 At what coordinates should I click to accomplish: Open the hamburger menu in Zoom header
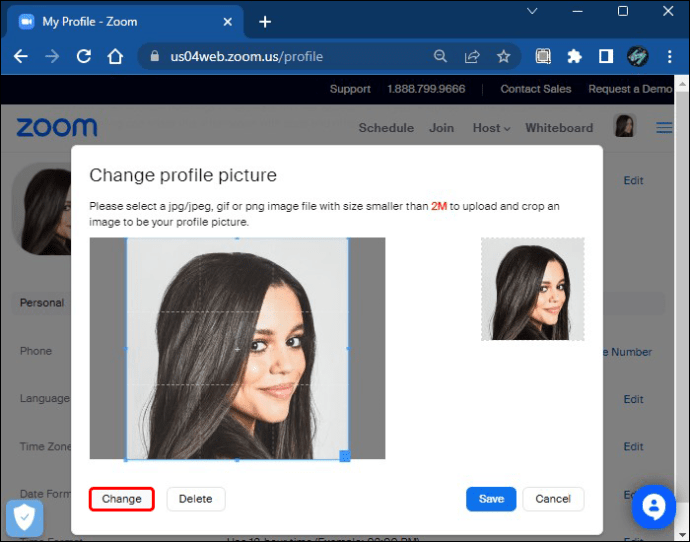coord(664,128)
